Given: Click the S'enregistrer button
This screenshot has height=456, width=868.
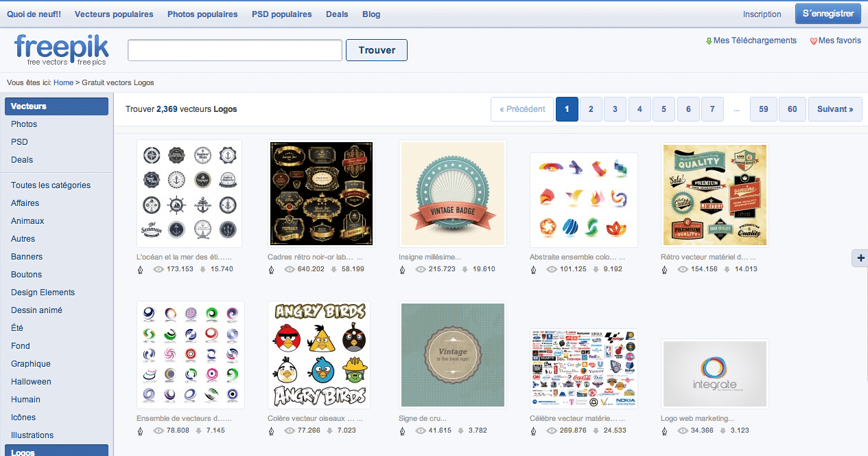Looking at the screenshot, I should point(828,14).
